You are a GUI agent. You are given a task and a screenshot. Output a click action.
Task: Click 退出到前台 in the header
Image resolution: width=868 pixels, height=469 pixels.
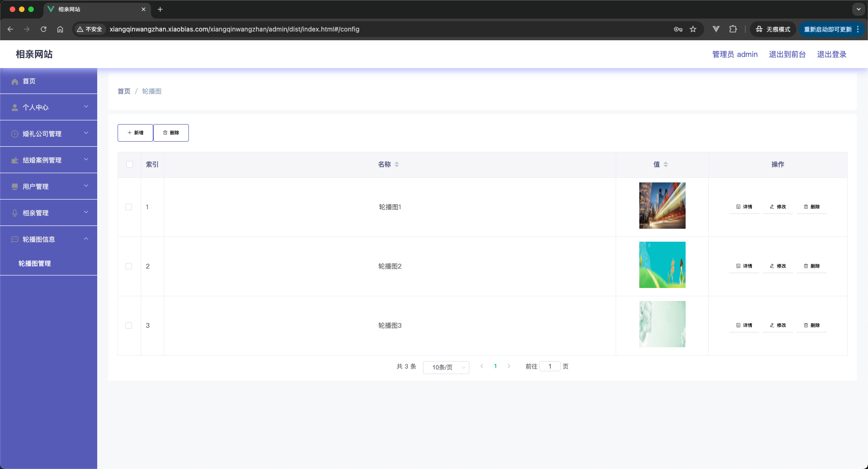(x=787, y=54)
